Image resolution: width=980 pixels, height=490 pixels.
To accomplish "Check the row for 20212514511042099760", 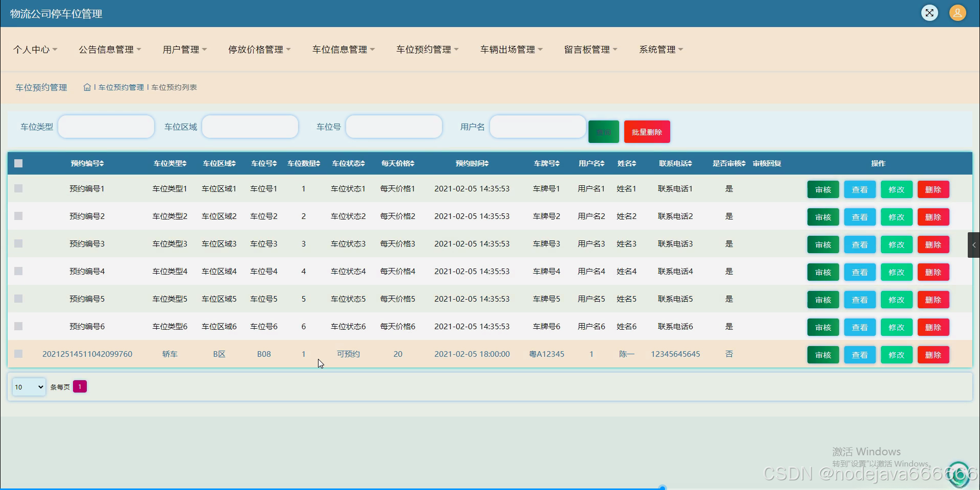I will [x=18, y=354].
